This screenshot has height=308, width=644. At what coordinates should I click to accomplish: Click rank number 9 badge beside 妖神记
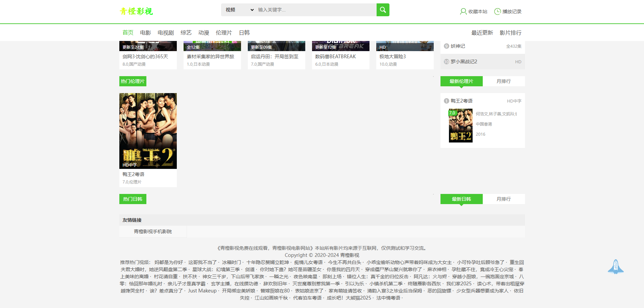446,46
